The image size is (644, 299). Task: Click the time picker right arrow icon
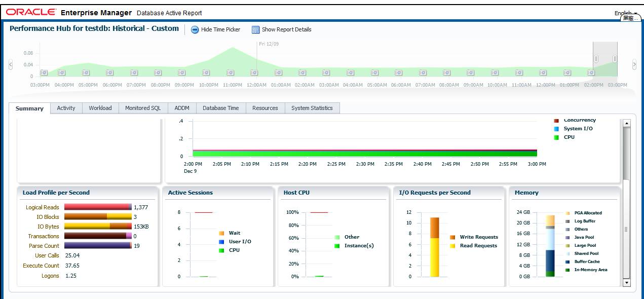[634, 64]
